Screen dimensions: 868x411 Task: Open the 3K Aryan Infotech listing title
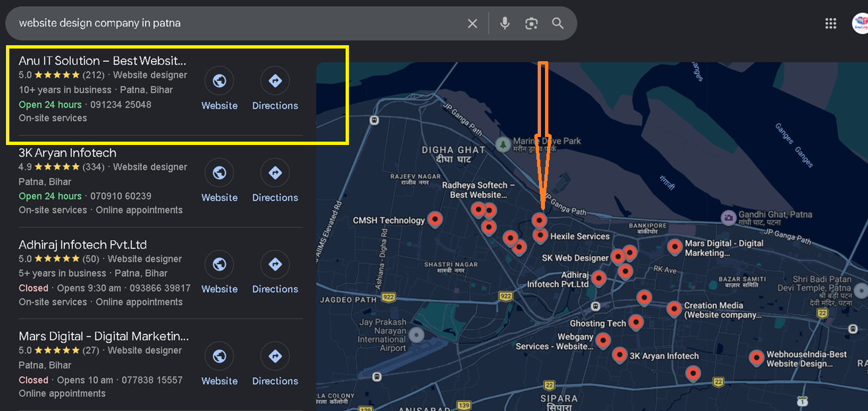67,153
